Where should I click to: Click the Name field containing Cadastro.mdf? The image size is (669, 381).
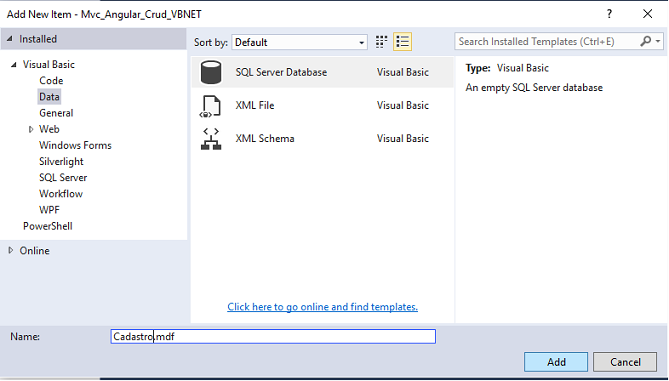(x=273, y=336)
